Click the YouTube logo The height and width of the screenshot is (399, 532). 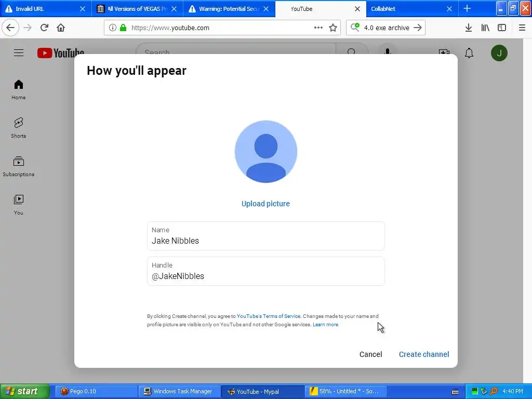[61, 53]
